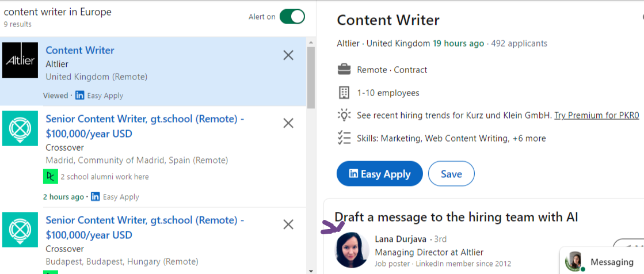Dismiss the Budapest Senior Content Writer job
644x274 pixels.
(288, 224)
